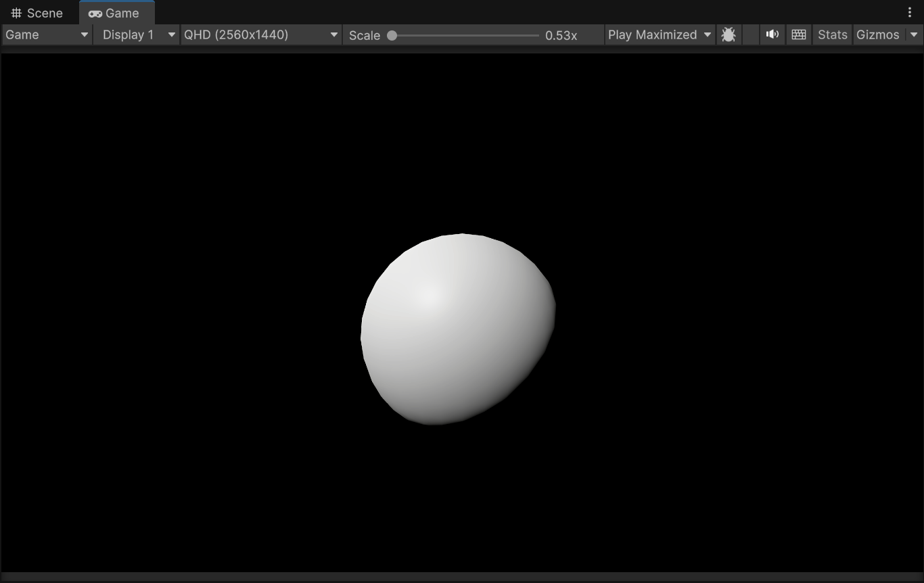The image size is (924, 583).
Task: Mute audio with the speaker icon
Action: [x=772, y=34]
